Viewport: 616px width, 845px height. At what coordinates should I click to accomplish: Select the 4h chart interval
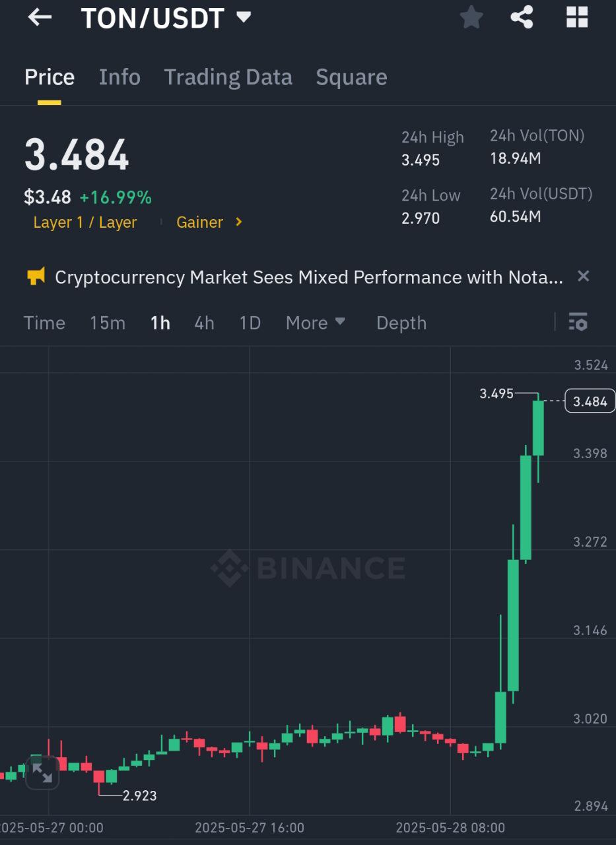[x=204, y=323]
